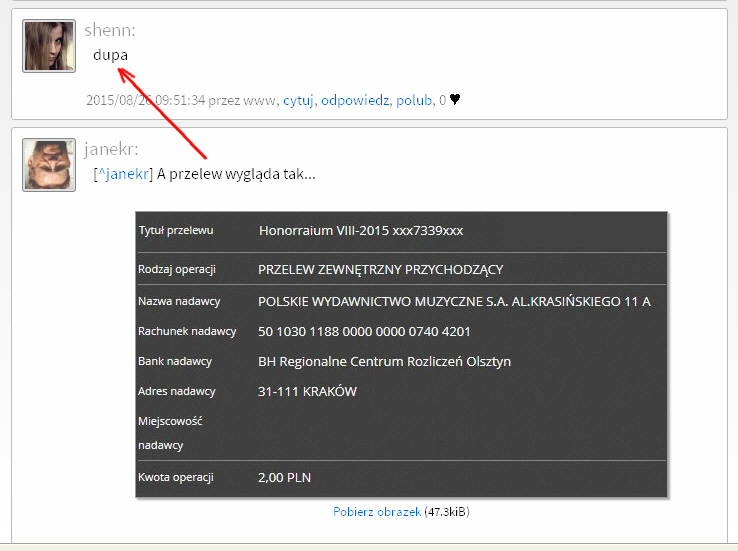Follow the '^janekr' mention link
The image size is (738, 551).
[123, 174]
